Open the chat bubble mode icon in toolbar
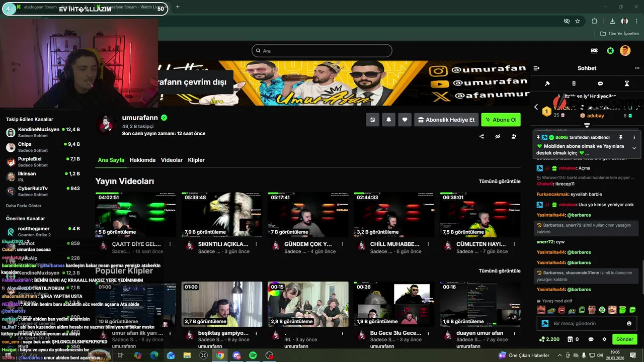644x362 pixels. click(x=600, y=83)
